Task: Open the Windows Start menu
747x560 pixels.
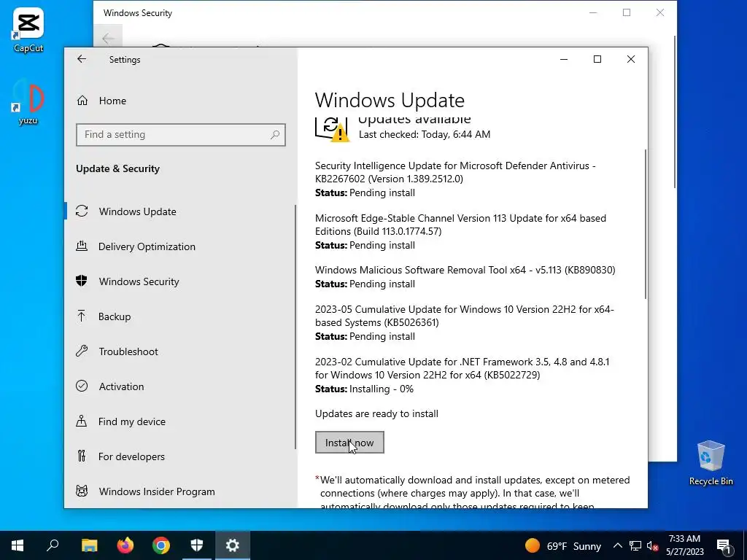Action: [18, 545]
